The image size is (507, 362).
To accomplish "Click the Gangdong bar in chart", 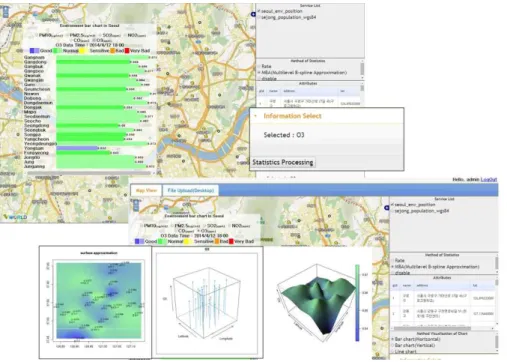I will point(93,62).
